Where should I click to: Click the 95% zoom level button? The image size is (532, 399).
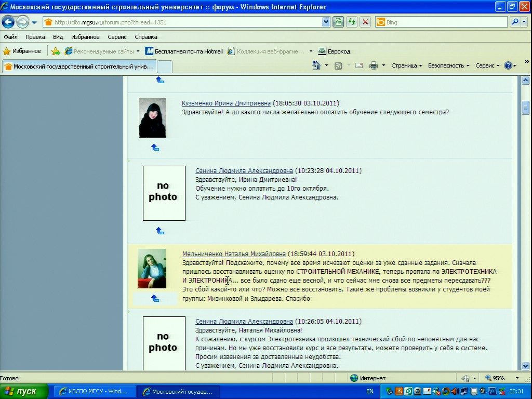[x=495, y=378]
